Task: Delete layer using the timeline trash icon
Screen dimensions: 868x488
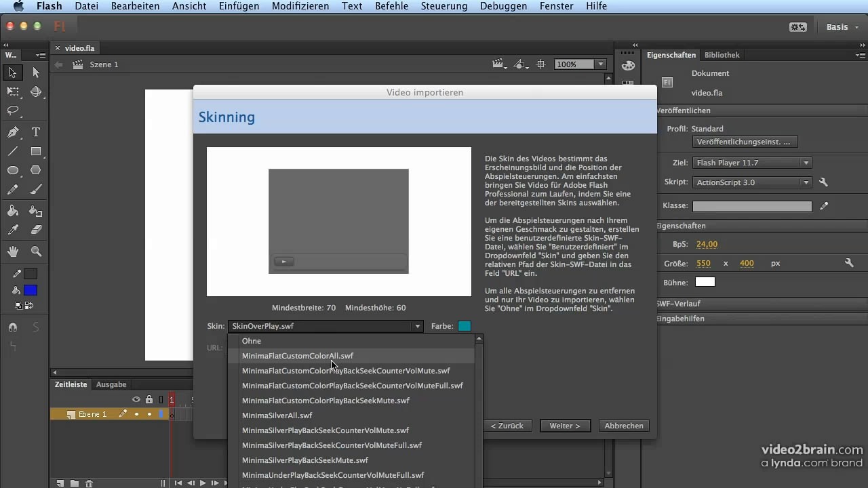Action: pyautogui.click(x=89, y=483)
